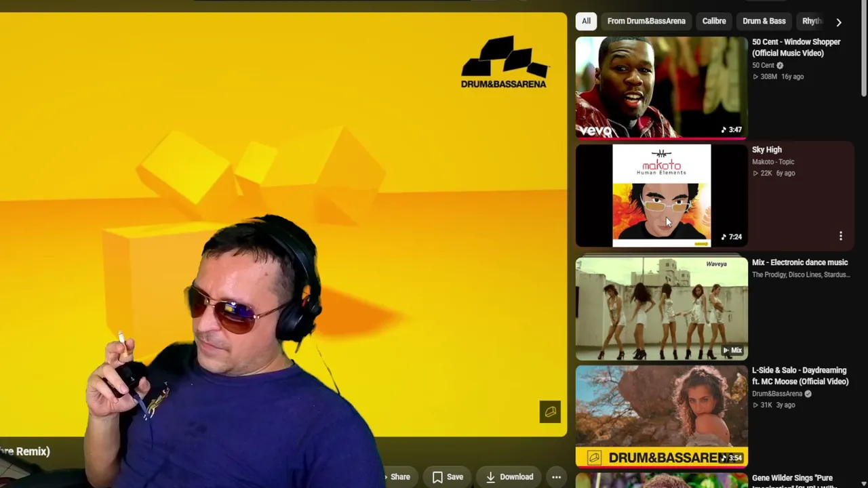Viewport: 868px width, 488px height.
Task: Play the Sky High Makoto thumbnail
Action: tap(661, 195)
